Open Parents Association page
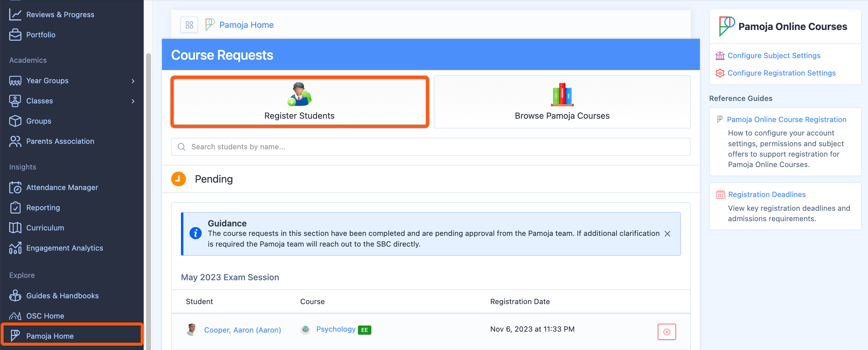 pos(60,141)
